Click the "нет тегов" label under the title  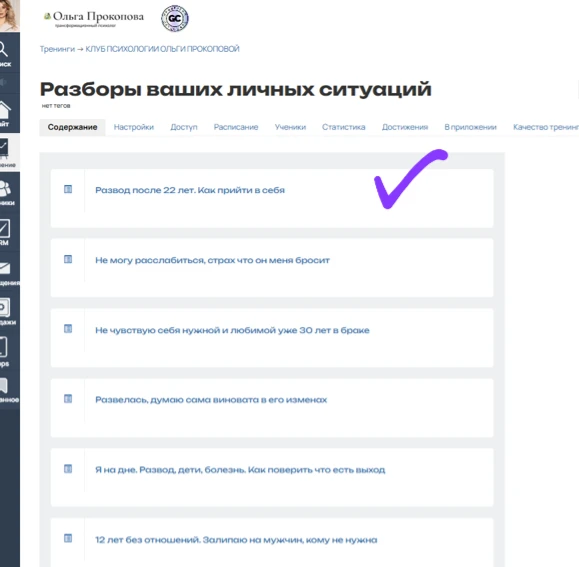(x=56, y=106)
